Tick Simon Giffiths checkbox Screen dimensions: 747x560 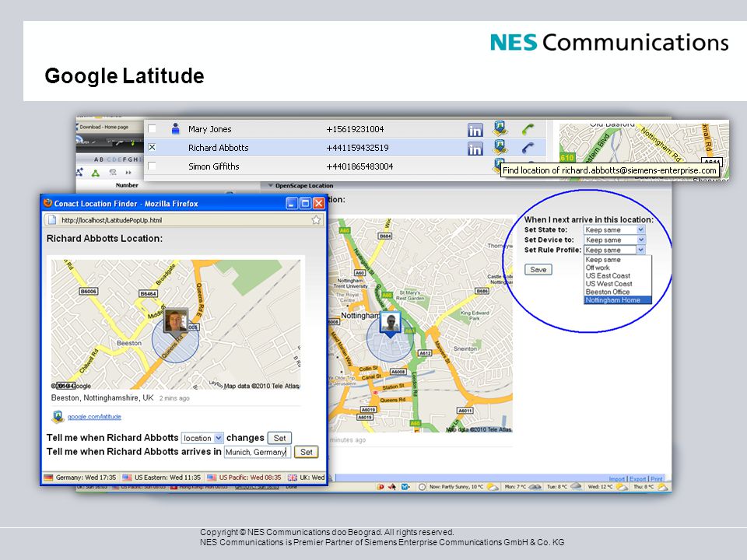coord(152,166)
